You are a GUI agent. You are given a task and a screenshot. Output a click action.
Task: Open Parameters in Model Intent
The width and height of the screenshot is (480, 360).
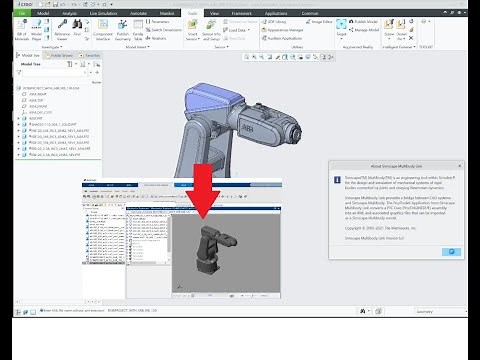pyautogui.click(x=157, y=22)
